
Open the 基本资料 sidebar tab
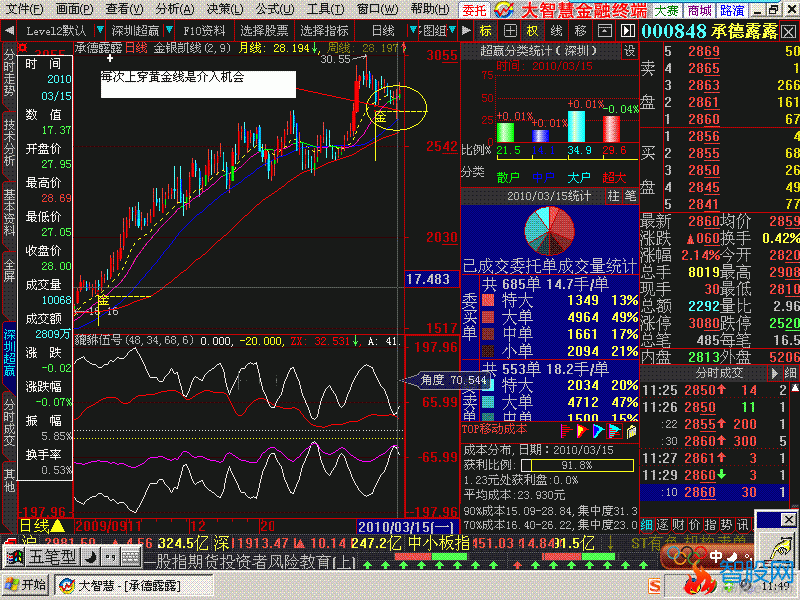[x=9, y=213]
